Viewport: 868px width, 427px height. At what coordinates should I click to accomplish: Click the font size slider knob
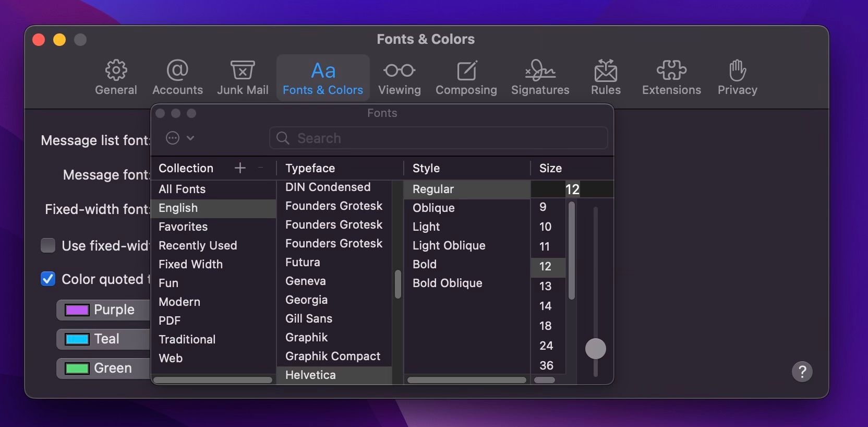click(x=595, y=349)
